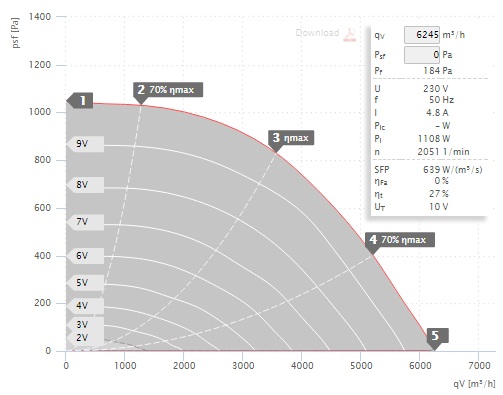The width and height of the screenshot is (503, 395).
Task: Click the Psf pressure input field
Action: (x=422, y=55)
